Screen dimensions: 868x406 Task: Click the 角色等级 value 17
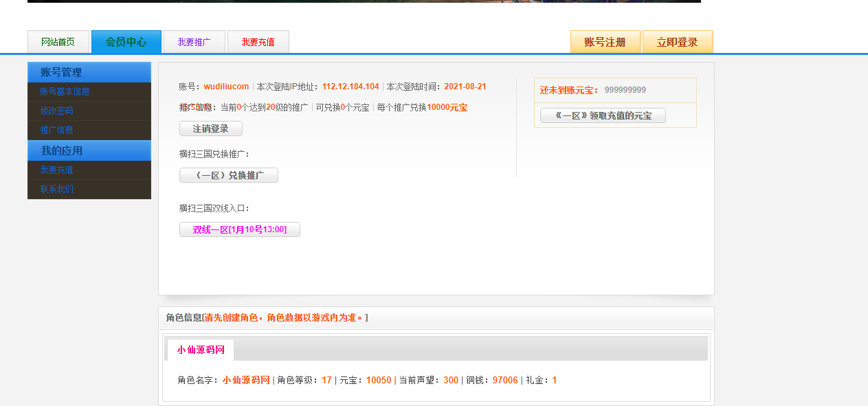tap(326, 380)
